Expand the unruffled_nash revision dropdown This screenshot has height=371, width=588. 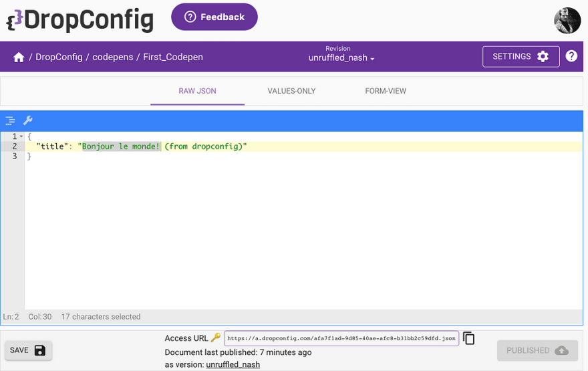tap(341, 57)
